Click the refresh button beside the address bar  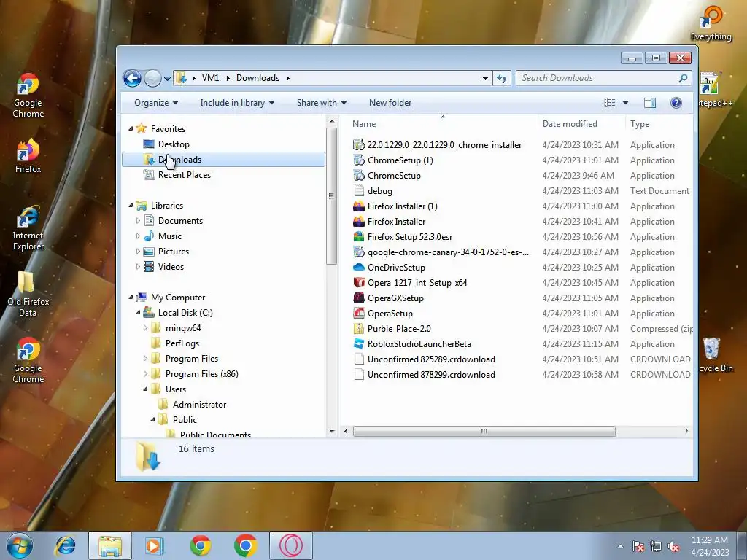(x=502, y=78)
